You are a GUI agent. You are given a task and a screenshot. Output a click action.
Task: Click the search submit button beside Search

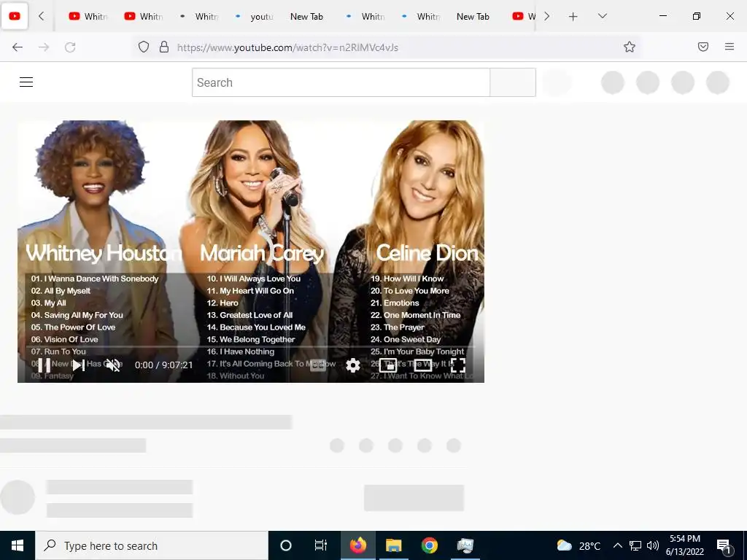tap(513, 82)
